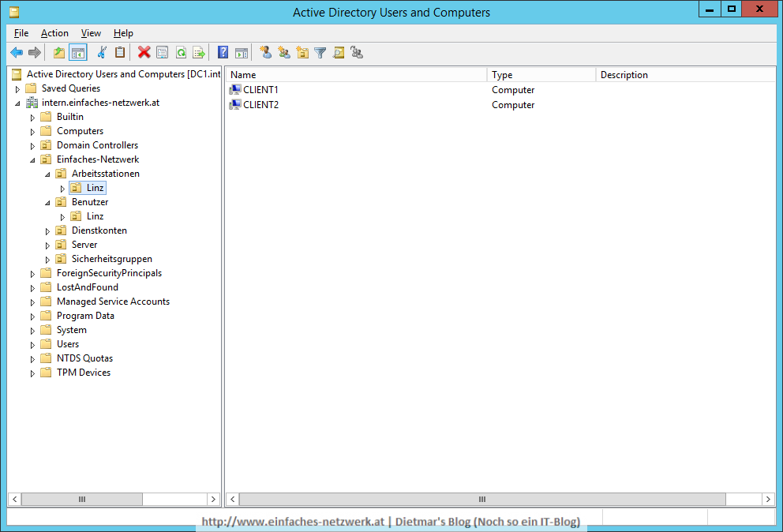
Task: Select the Server OU
Action: 84,245
